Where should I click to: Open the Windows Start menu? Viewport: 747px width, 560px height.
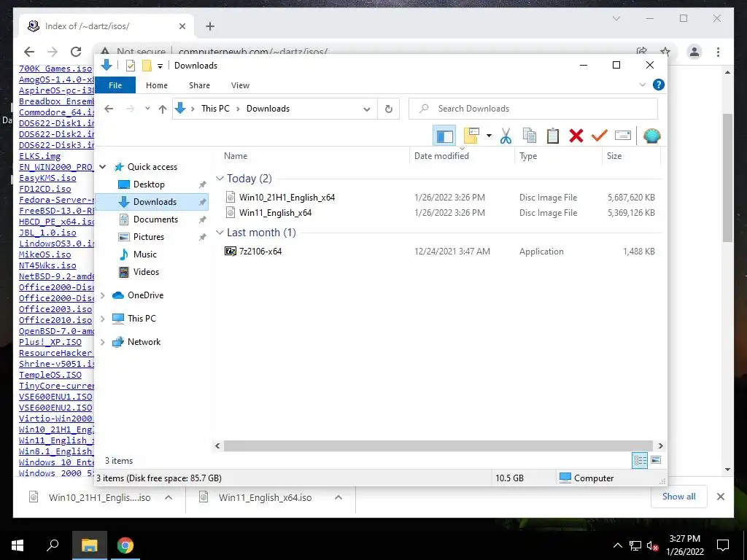(18, 545)
